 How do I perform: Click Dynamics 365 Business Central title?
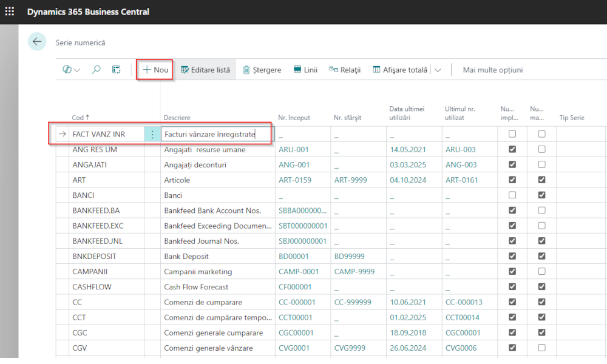tap(88, 12)
